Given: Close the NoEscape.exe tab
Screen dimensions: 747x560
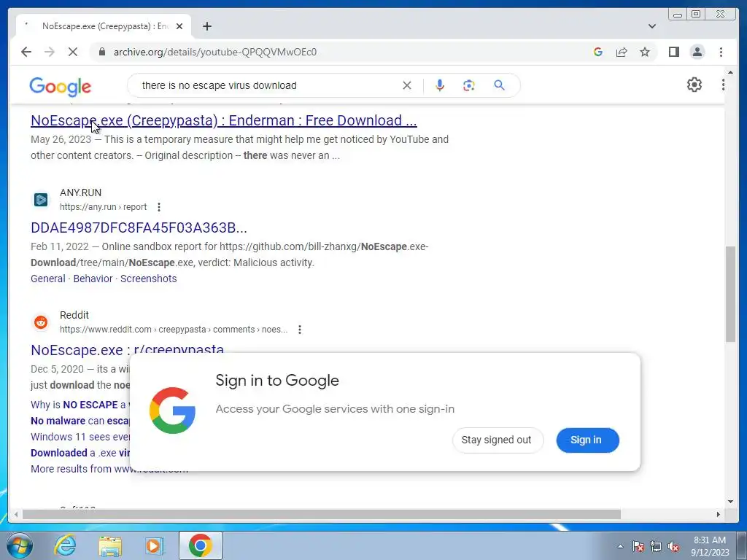Looking at the screenshot, I should tap(179, 26).
